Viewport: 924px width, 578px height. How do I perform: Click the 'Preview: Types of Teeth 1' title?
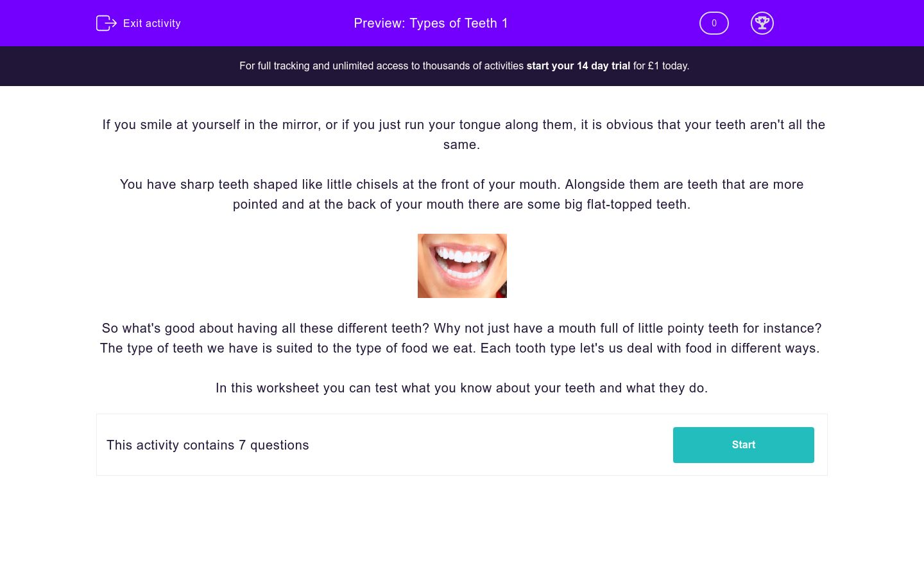point(431,23)
